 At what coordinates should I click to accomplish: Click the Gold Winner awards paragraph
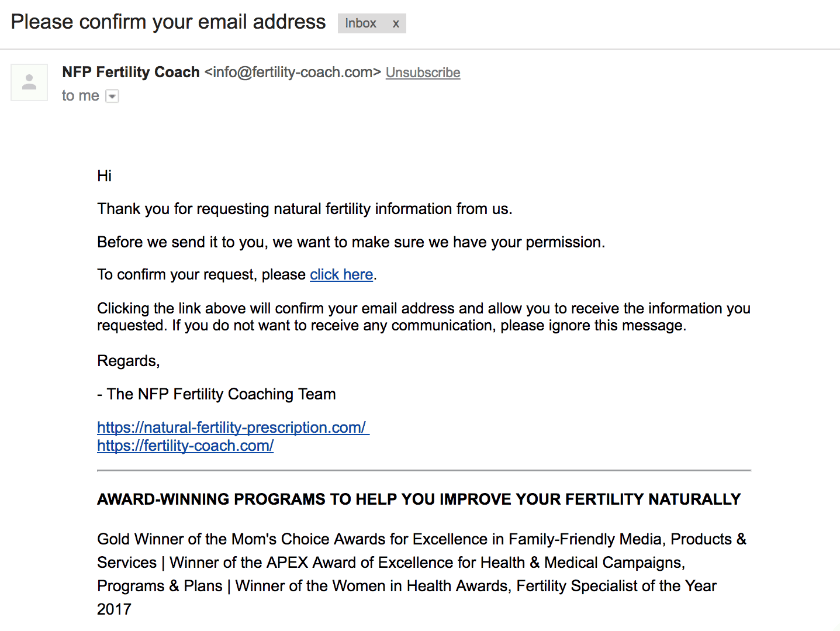(x=422, y=574)
